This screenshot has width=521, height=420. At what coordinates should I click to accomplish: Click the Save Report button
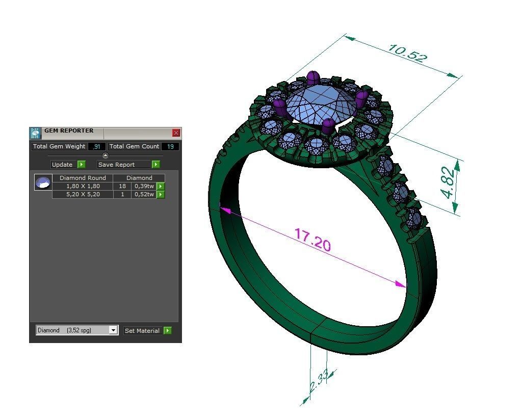point(124,165)
